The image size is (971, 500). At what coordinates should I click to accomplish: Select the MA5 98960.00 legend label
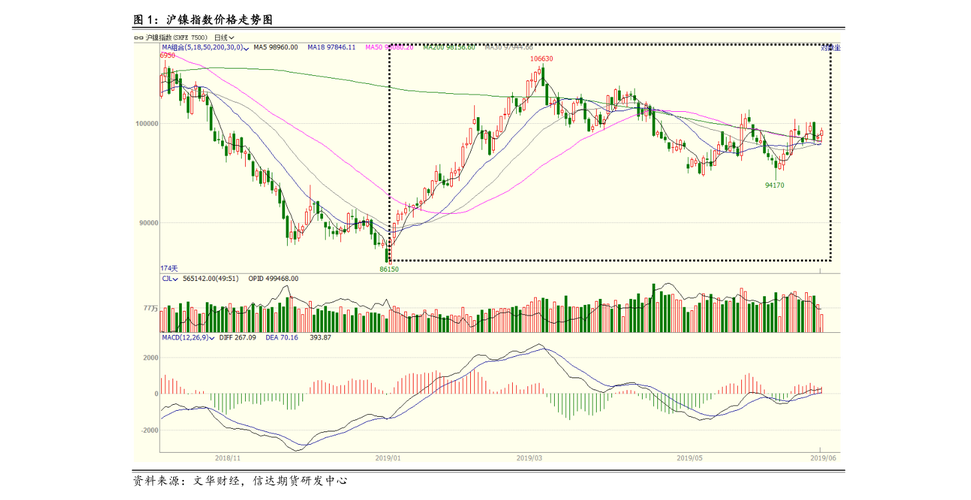277,47
